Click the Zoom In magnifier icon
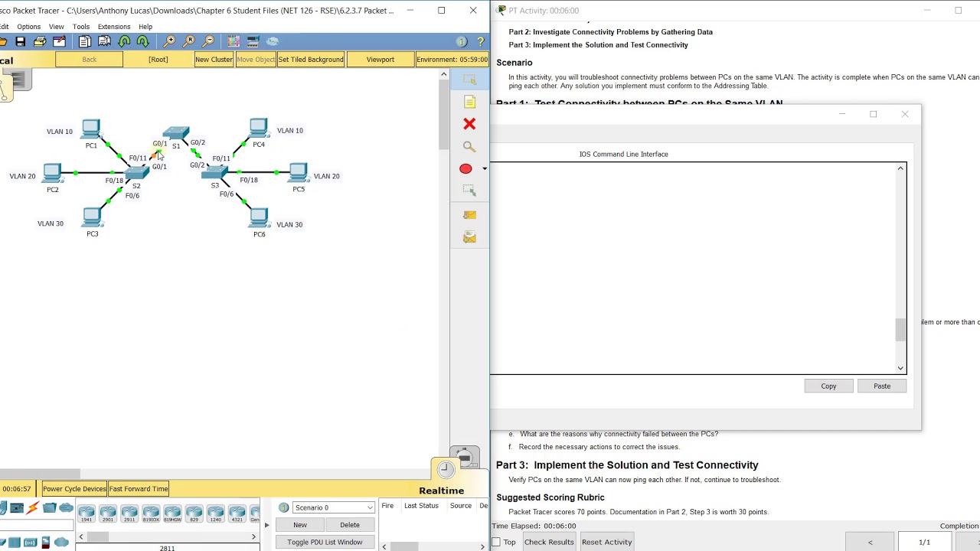The height and width of the screenshot is (551, 980). pos(169,41)
